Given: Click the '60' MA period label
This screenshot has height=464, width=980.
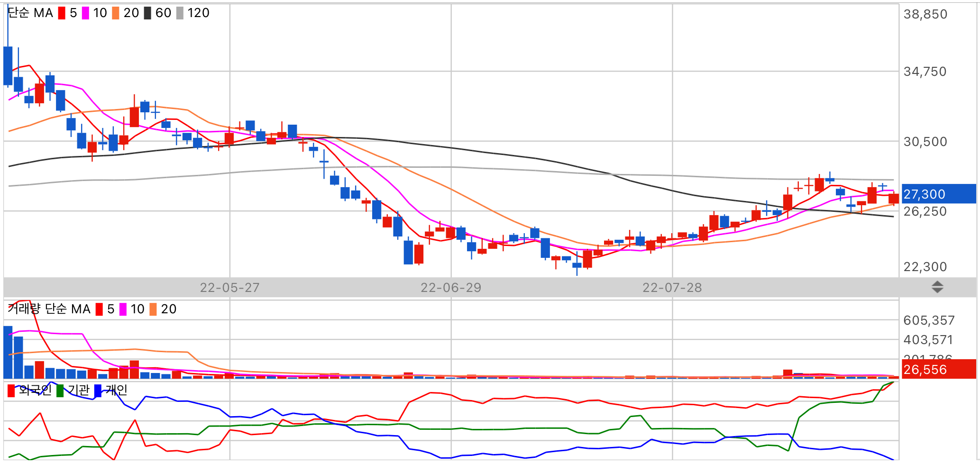Looking at the screenshot, I should click(163, 13).
